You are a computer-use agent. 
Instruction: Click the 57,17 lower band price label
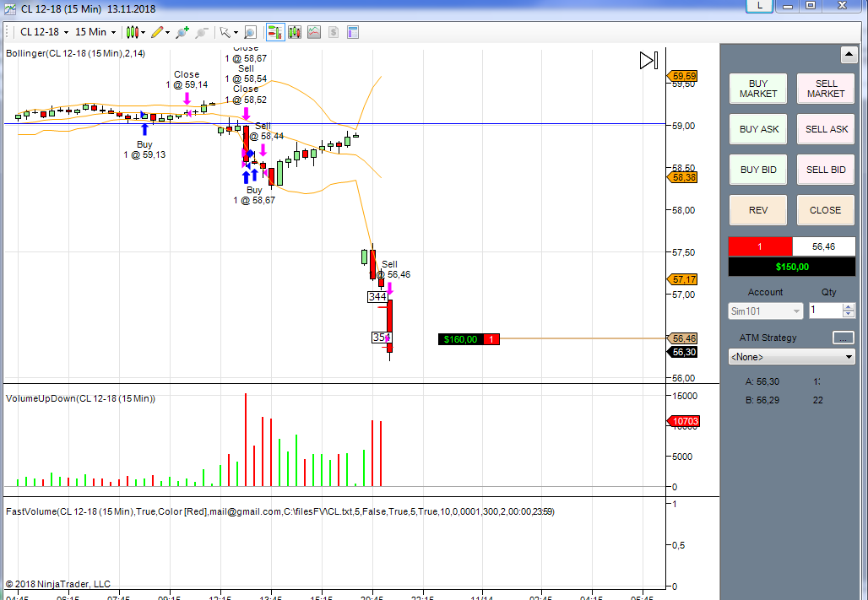pos(684,279)
